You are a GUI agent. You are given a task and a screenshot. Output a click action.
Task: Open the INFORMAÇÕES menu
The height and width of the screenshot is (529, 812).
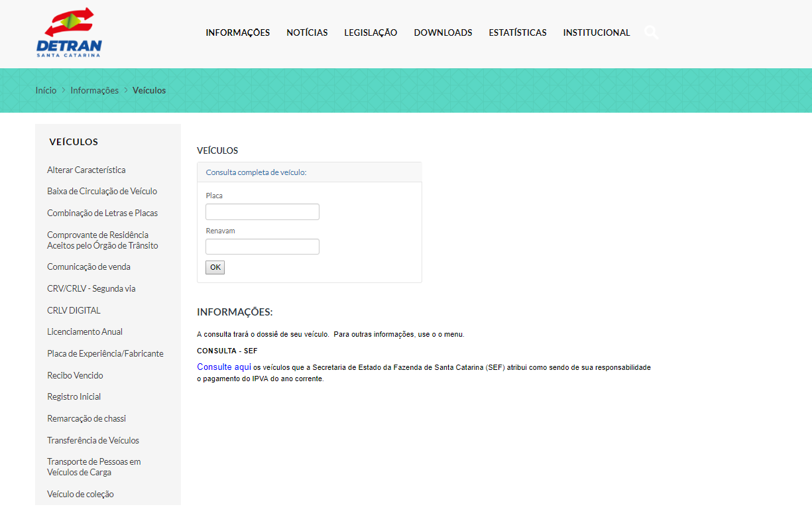(x=237, y=32)
